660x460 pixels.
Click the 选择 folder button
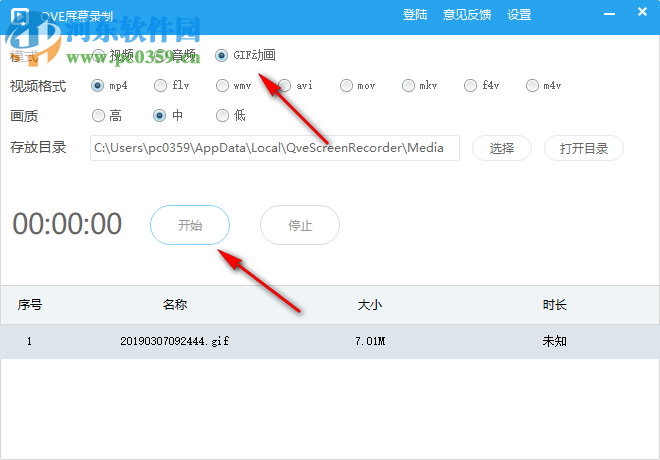502,148
